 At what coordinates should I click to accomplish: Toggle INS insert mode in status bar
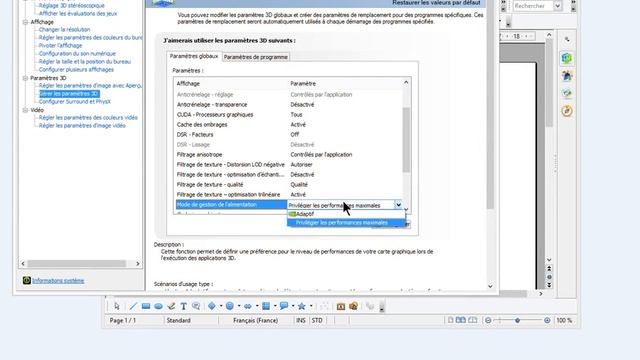click(301, 320)
